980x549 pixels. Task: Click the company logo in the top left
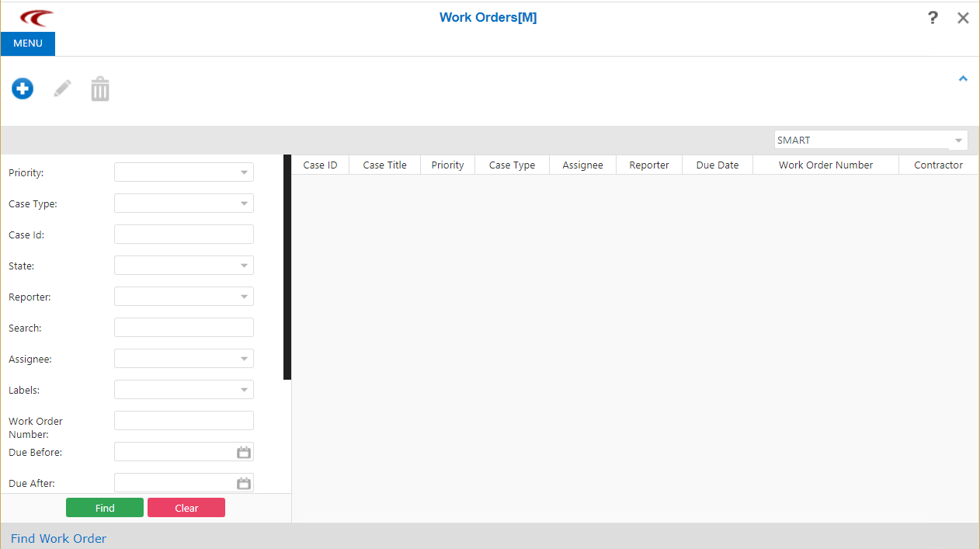34,17
